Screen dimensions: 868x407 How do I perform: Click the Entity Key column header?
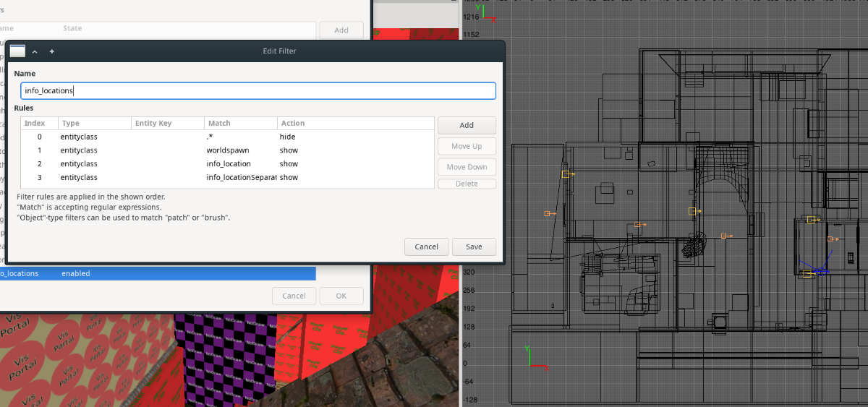[x=167, y=124]
